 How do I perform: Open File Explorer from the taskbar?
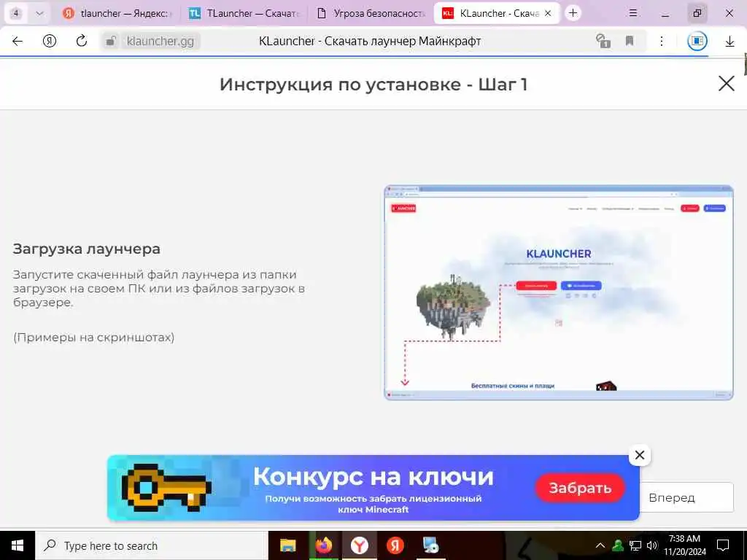[287, 545]
